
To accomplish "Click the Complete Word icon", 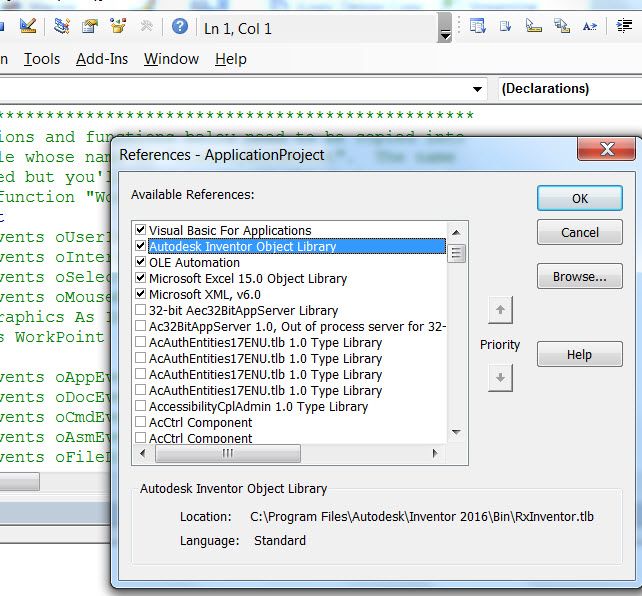I will point(590,27).
